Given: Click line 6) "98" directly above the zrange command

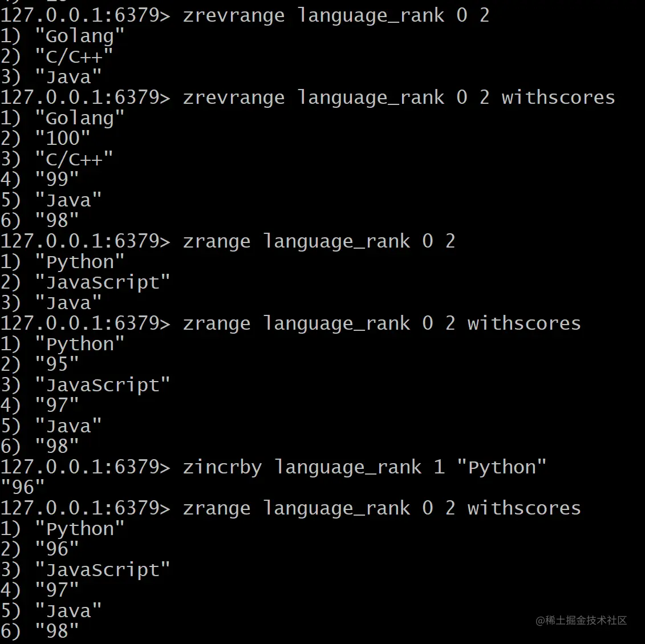Looking at the screenshot, I should click(x=39, y=220).
